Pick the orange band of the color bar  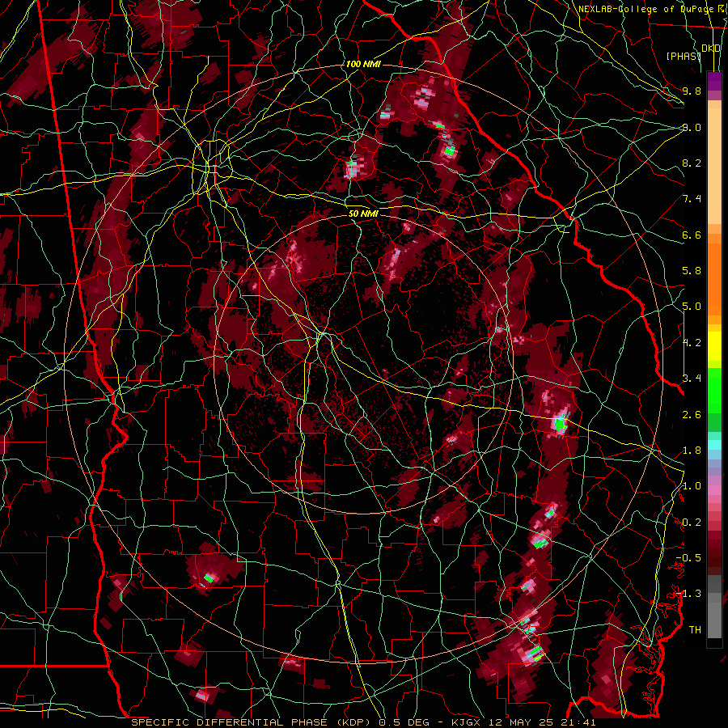tap(714, 278)
